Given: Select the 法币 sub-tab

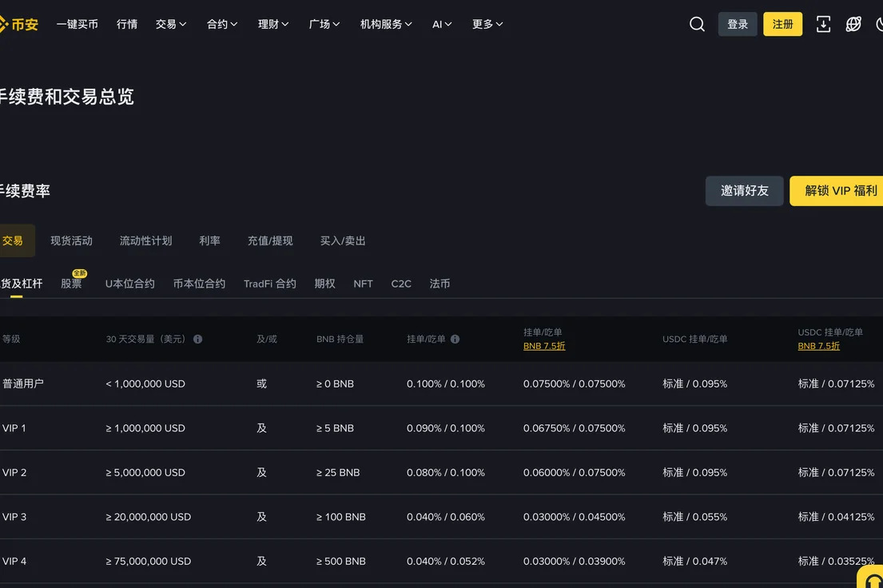Looking at the screenshot, I should tap(440, 284).
